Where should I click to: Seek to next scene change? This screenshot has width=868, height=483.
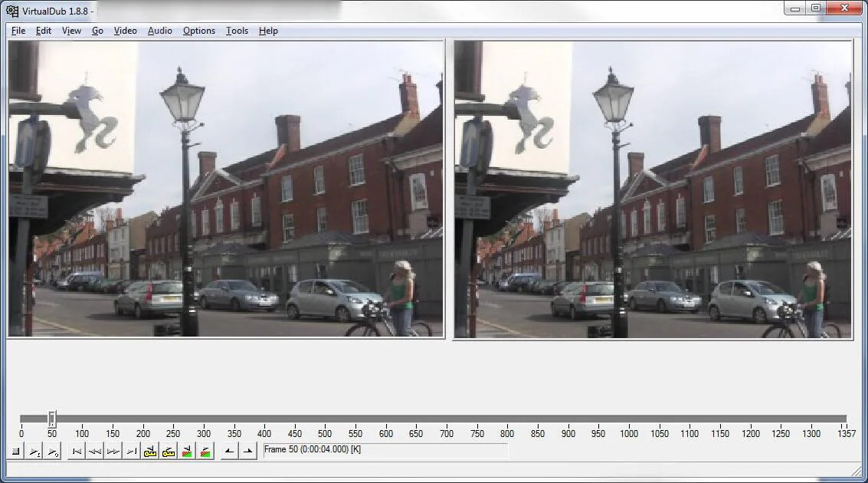[x=205, y=452]
